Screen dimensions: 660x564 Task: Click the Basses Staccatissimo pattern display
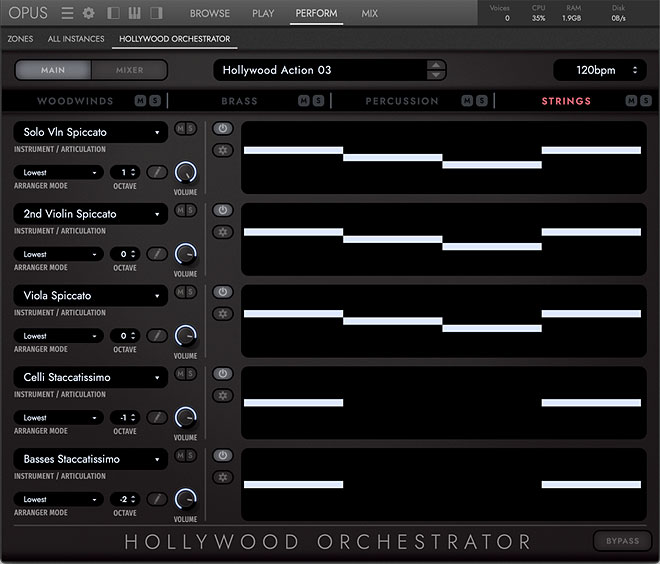click(444, 484)
